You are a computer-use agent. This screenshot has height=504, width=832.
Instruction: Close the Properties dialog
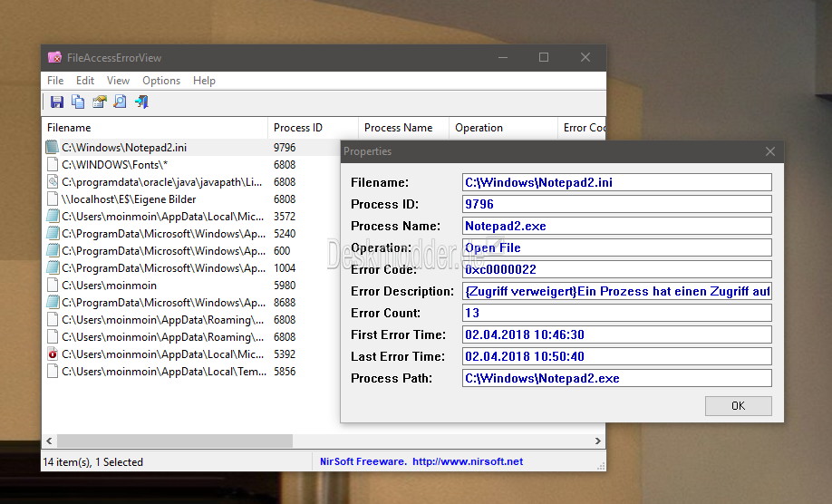point(770,151)
